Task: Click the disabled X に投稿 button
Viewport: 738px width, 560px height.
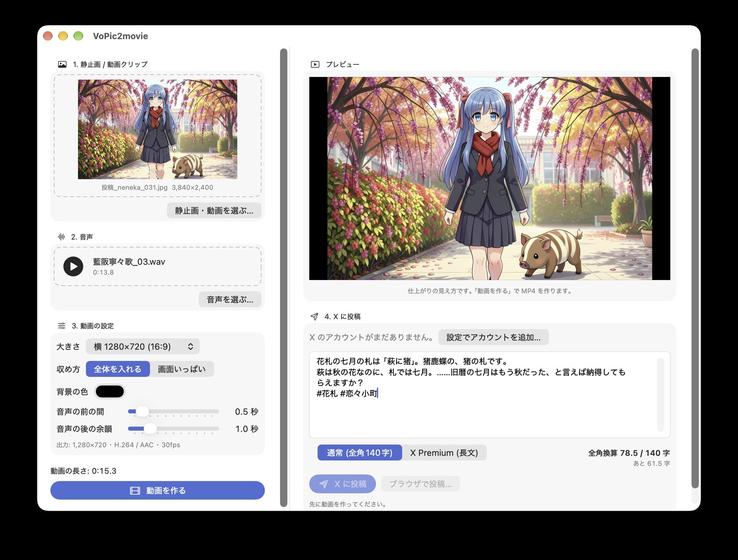Action: click(x=343, y=484)
